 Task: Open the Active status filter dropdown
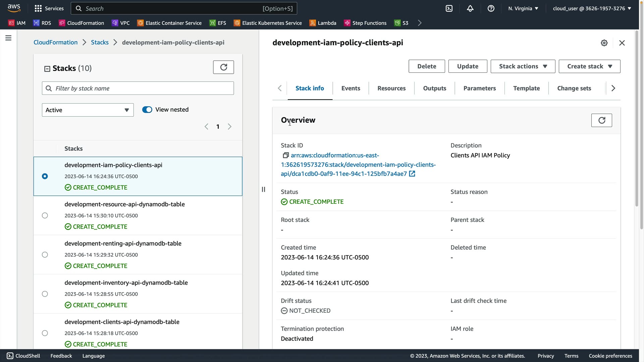pyautogui.click(x=88, y=110)
